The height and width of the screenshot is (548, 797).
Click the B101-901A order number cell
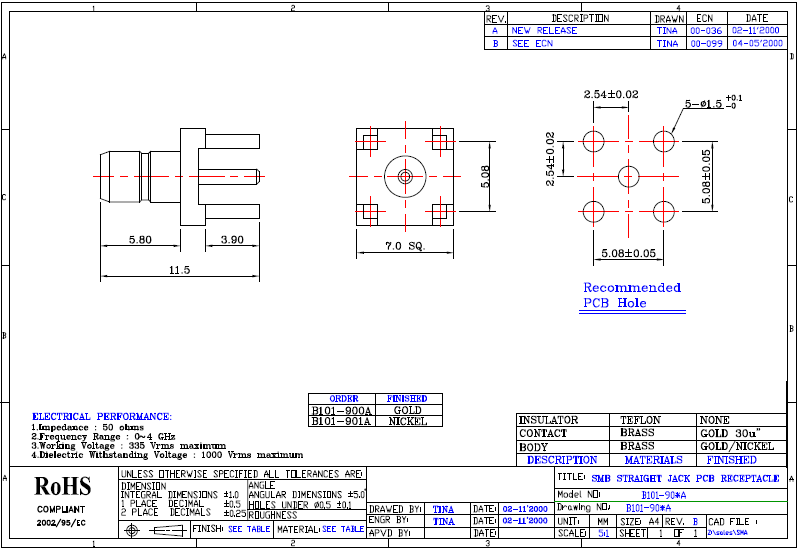[x=343, y=422]
